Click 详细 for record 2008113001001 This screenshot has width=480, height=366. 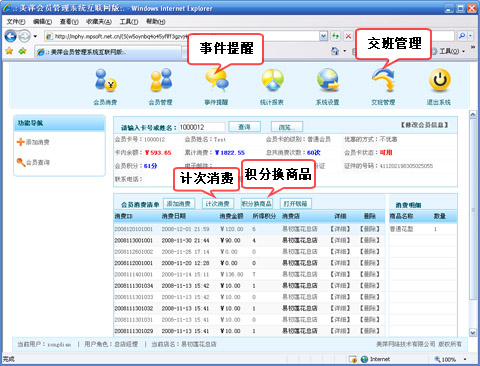340,240
